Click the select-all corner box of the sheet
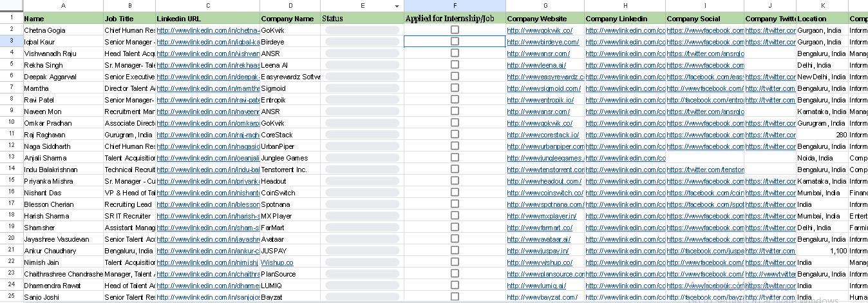This screenshot has height=303, width=868. point(11,6)
